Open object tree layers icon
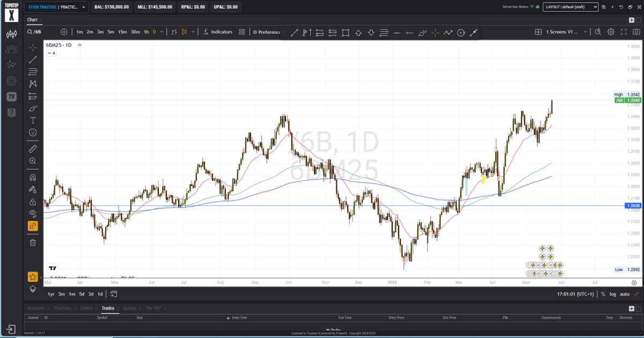Image resolution: width=644 pixels, height=338 pixels. pos(33,289)
